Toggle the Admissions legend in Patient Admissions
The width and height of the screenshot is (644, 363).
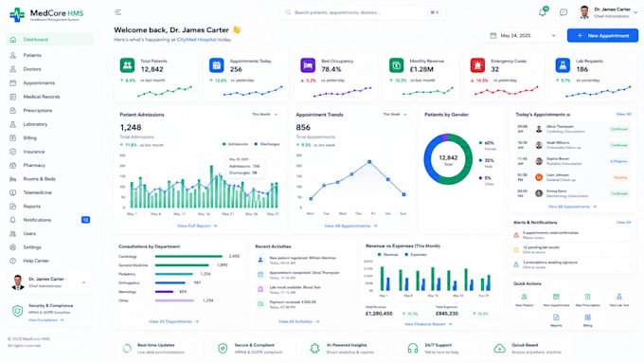235,144
